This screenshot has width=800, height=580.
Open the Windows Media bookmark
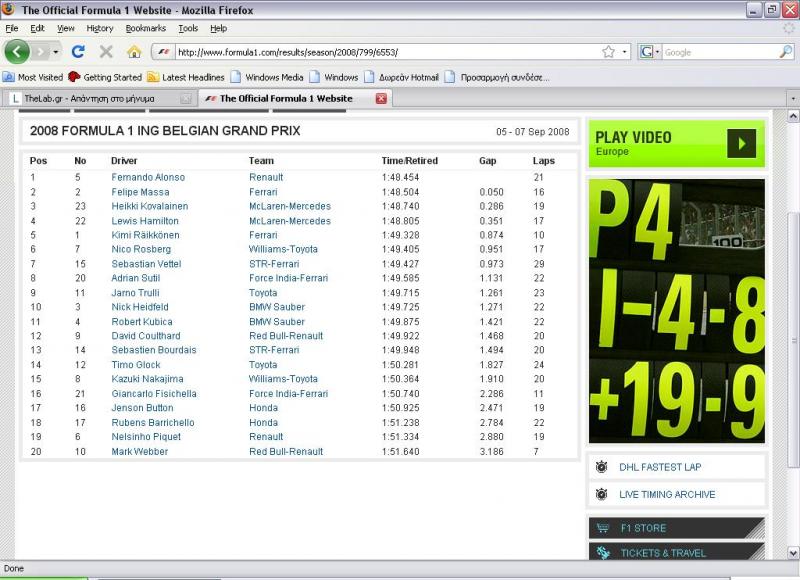(x=267, y=78)
